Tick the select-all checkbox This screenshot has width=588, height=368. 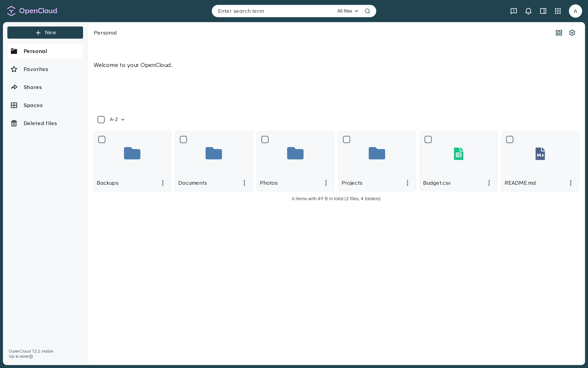coord(101,119)
